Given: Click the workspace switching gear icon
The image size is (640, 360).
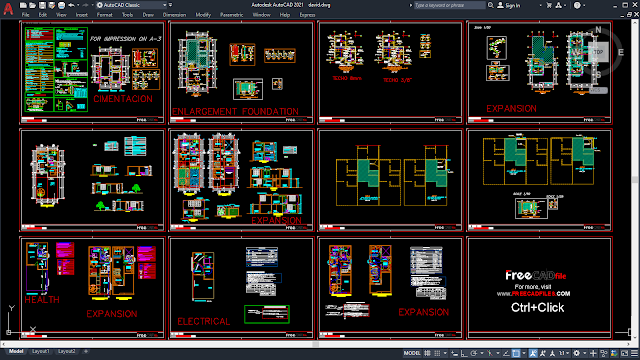Looking at the screenshot, I should pos(576,353).
